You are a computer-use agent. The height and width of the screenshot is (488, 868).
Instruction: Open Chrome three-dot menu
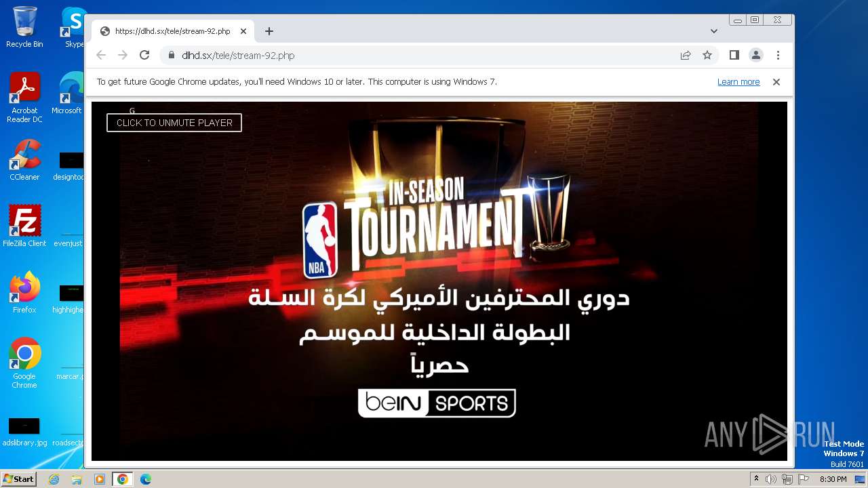(778, 56)
